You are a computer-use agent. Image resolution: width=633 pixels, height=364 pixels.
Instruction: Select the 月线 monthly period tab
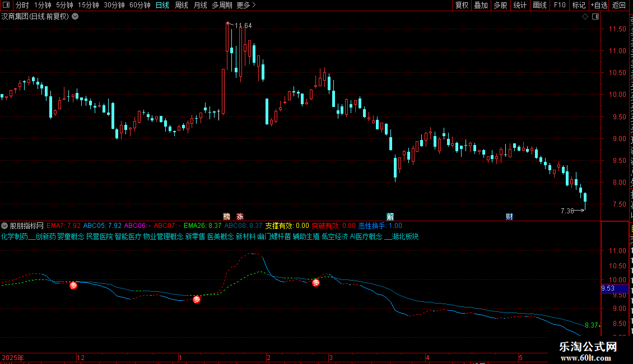(200, 5)
